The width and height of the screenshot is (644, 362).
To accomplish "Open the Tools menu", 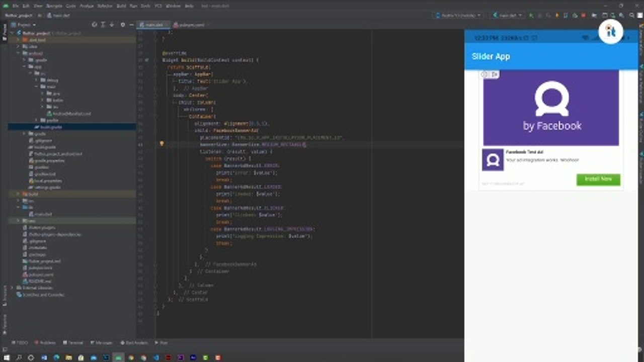I will (x=145, y=6).
